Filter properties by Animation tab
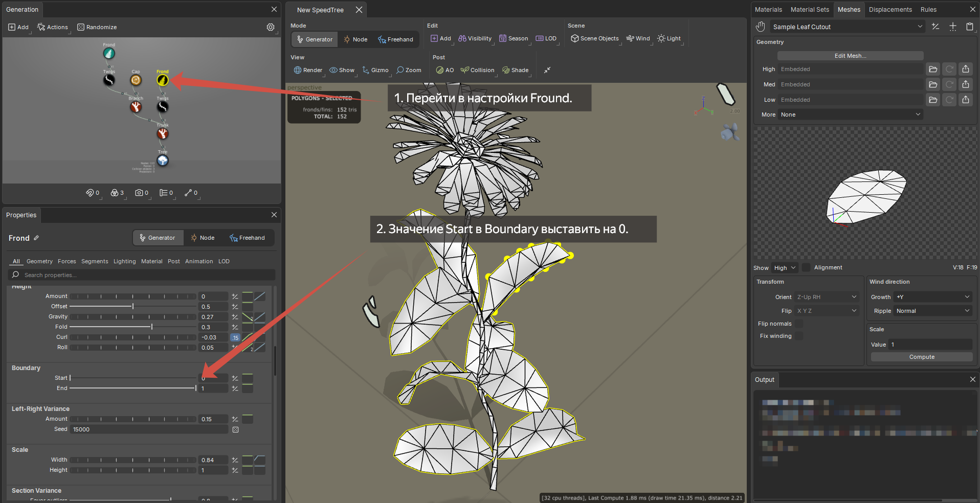Viewport: 980px width, 503px height. click(x=199, y=261)
